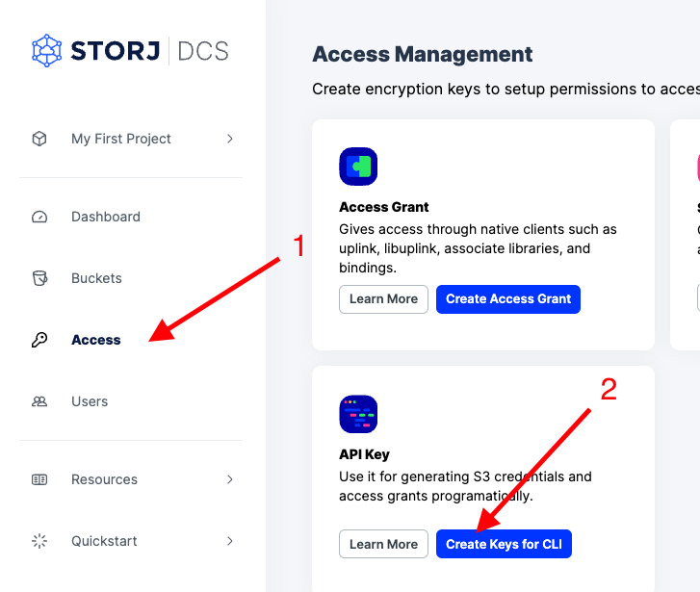Click the Access key icon
The image size is (700, 592).
tap(39, 340)
